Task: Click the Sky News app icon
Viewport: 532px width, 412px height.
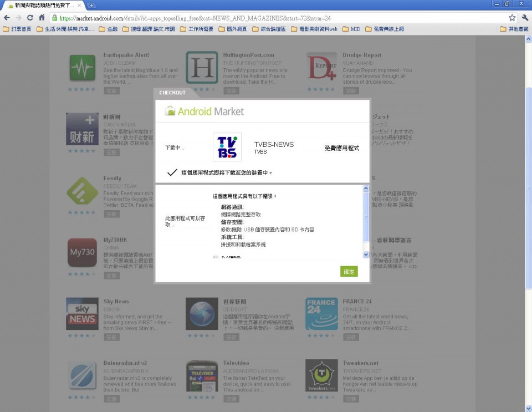Action: tap(82, 314)
